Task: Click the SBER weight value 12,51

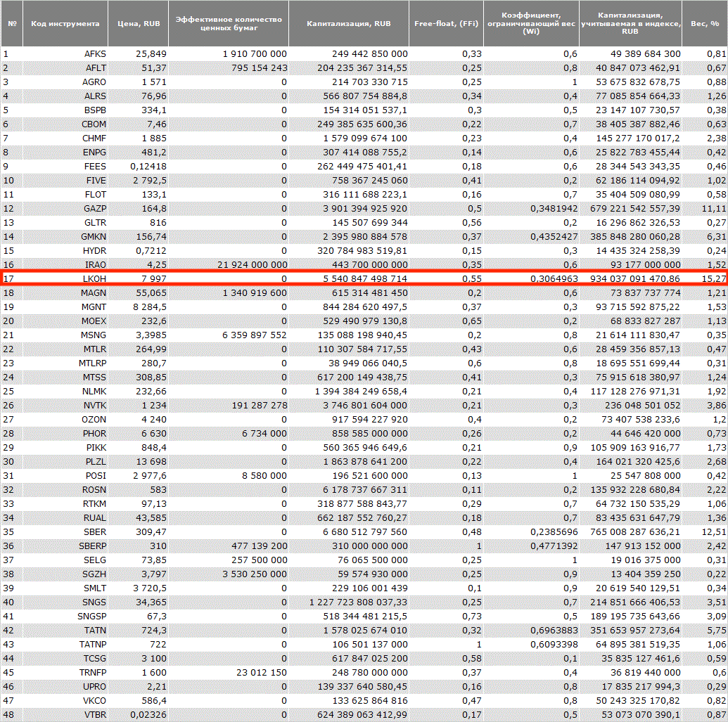Action: [715, 532]
